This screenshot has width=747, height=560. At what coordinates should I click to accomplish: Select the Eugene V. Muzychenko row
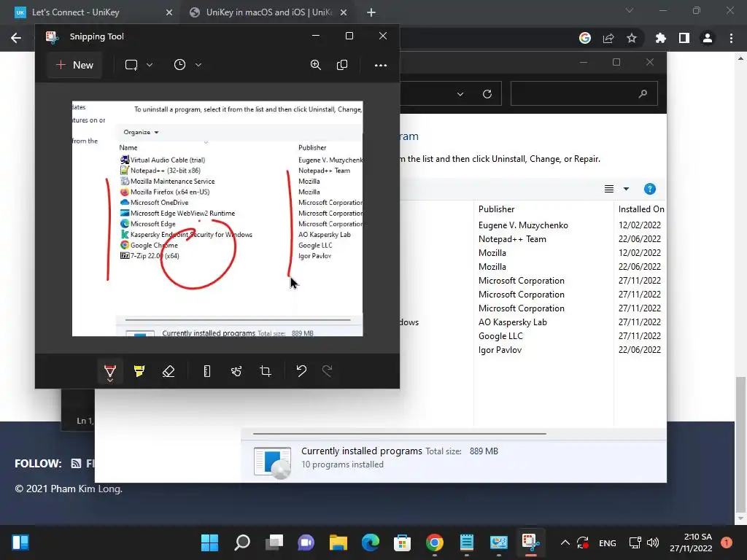(523, 225)
